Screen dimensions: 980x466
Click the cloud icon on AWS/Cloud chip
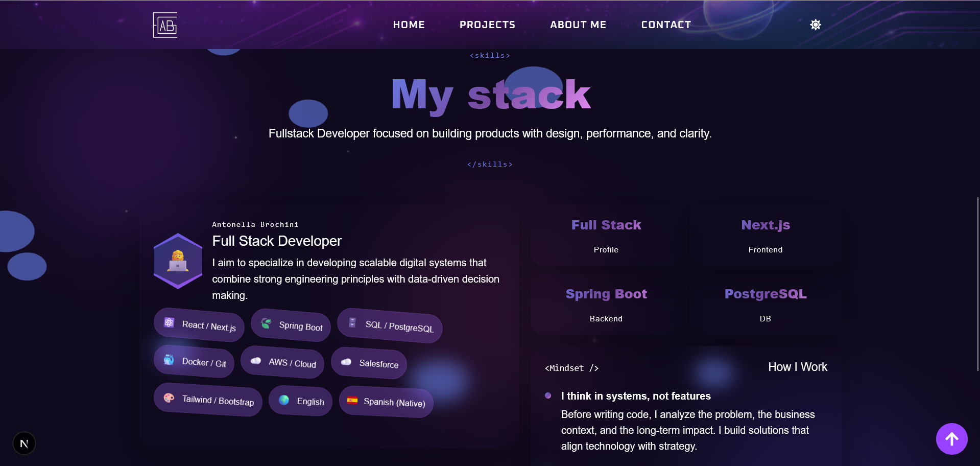(255, 360)
